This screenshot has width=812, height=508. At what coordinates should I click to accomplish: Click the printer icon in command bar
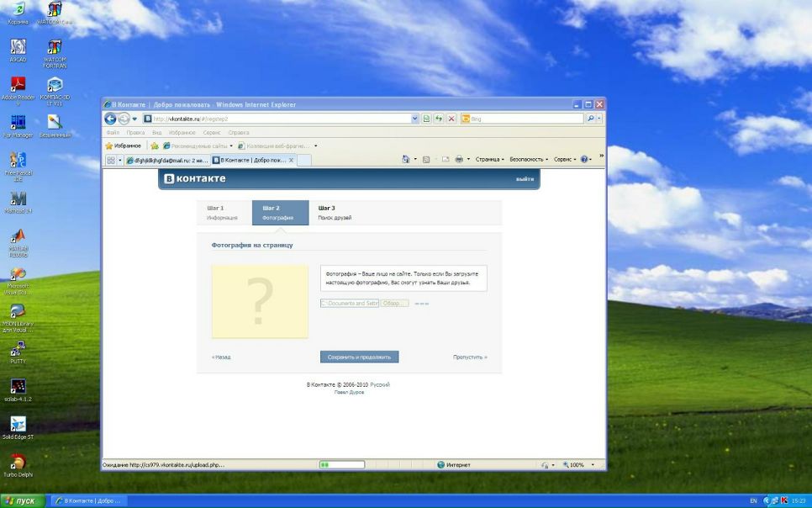tap(459, 159)
